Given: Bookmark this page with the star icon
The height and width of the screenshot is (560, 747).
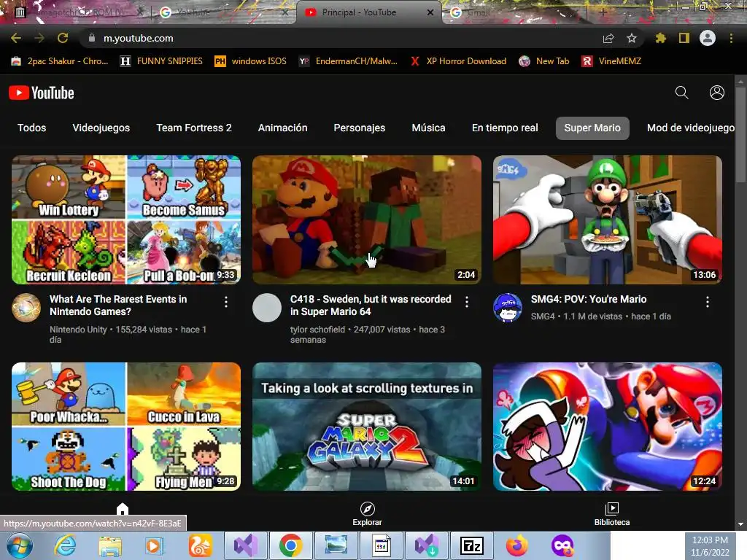Looking at the screenshot, I should tap(632, 38).
